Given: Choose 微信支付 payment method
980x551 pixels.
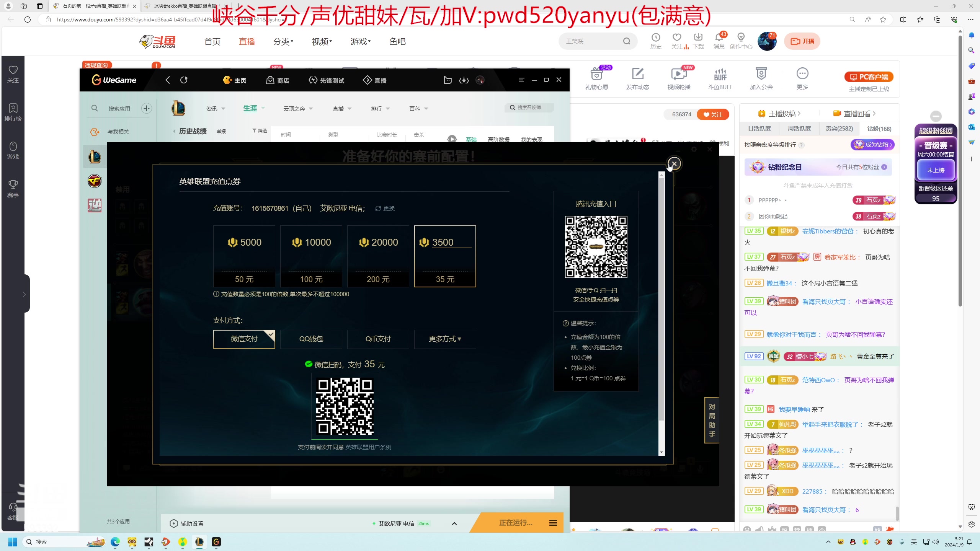Looking at the screenshot, I should pyautogui.click(x=244, y=339).
